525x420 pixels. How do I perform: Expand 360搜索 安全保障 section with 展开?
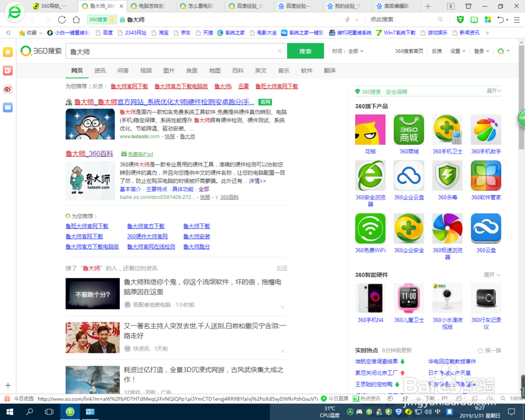point(493,91)
